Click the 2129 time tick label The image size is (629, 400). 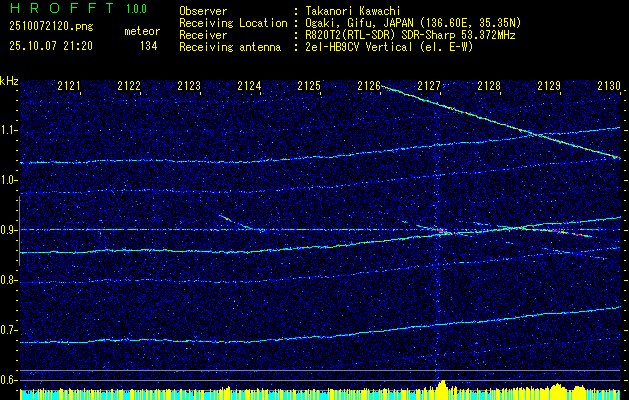tap(549, 87)
